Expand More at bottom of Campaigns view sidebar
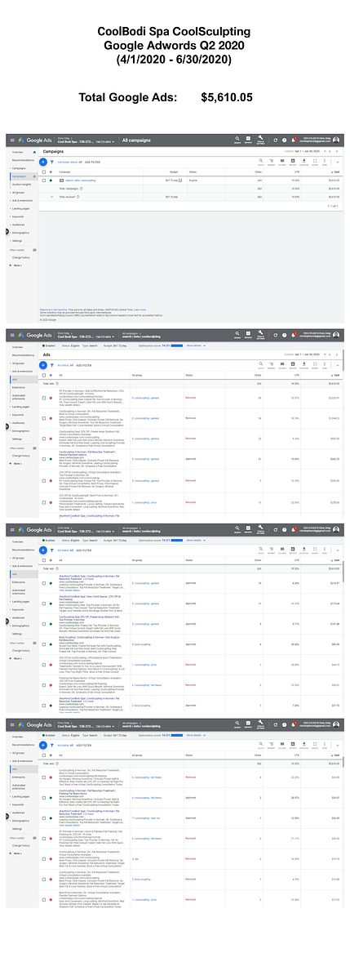The image size is (350, 980). (16, 265)
